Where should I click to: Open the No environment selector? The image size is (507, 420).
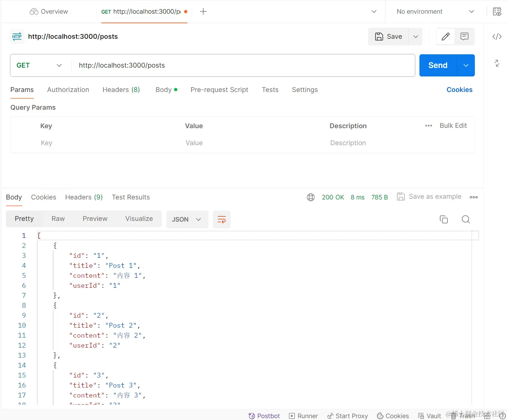[x=435, y=11]
